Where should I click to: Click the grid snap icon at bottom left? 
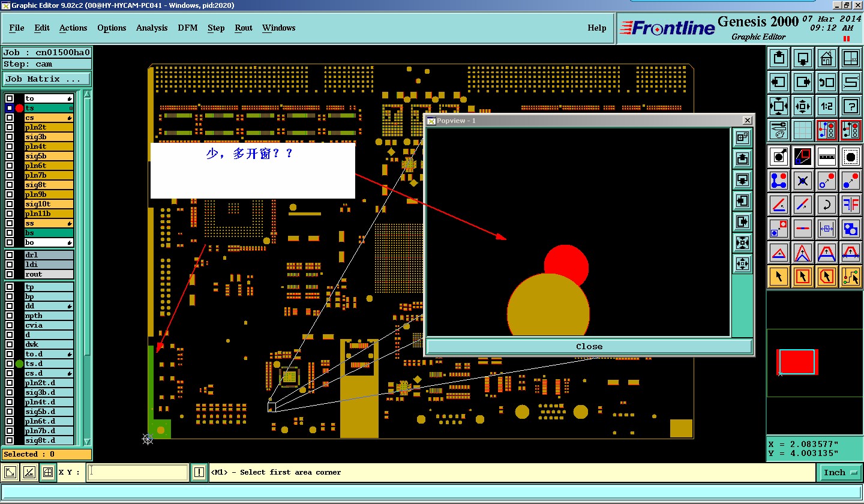pyautogui.click(x=48, y=473)
